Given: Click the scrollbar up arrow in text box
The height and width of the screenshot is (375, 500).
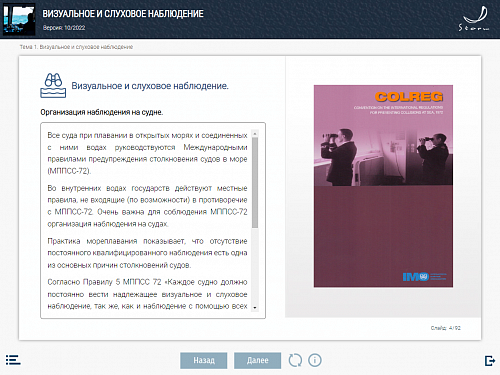Looking at the screenshot, I should coord(255,134).
